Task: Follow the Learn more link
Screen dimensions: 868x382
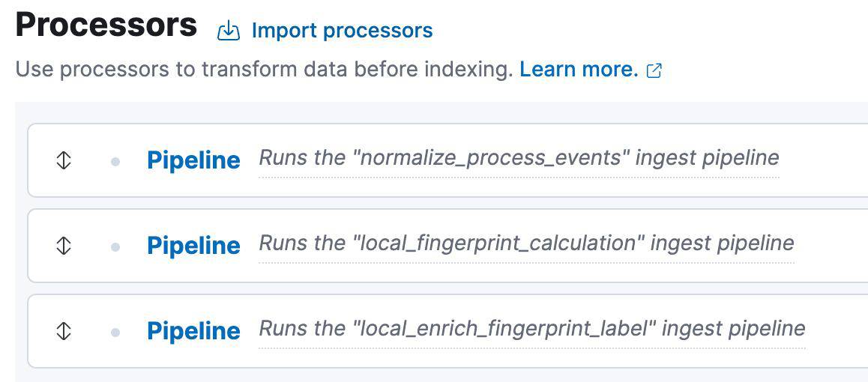Action: (578, 70)
